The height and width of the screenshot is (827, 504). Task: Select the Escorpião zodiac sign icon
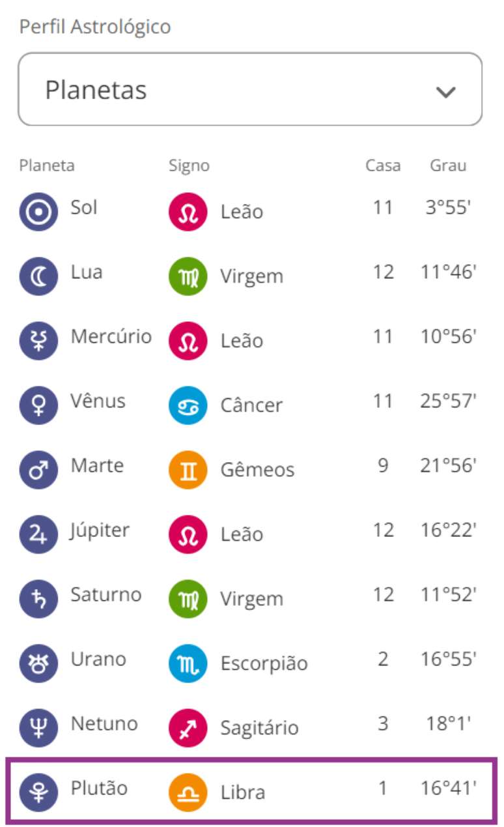coord(188,663)
